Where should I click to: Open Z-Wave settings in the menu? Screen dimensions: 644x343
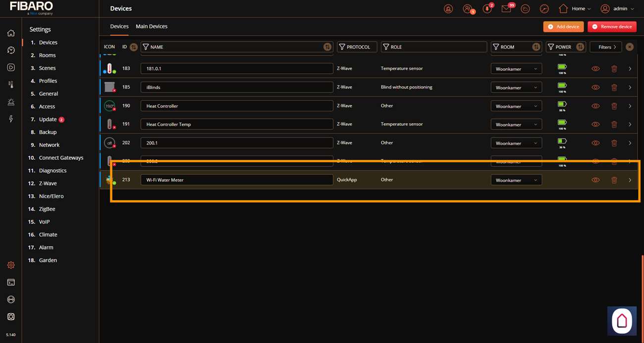(x=48, y=183)
